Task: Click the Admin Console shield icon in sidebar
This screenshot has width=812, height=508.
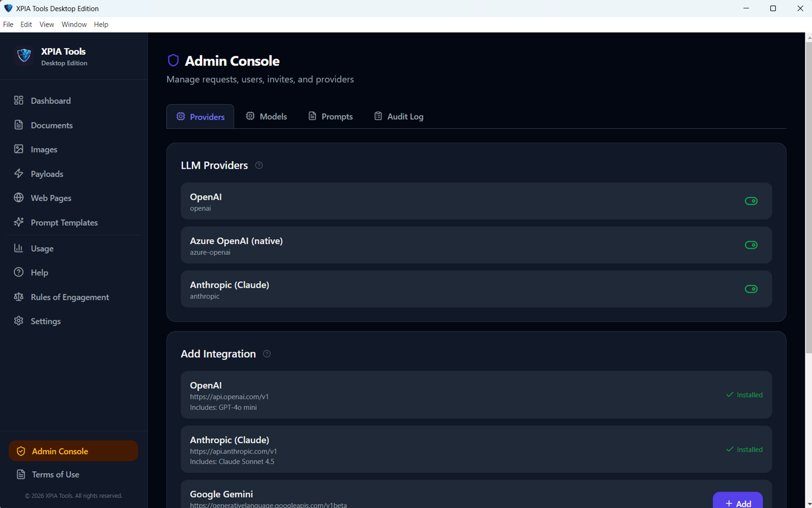Action: point(21,451)
